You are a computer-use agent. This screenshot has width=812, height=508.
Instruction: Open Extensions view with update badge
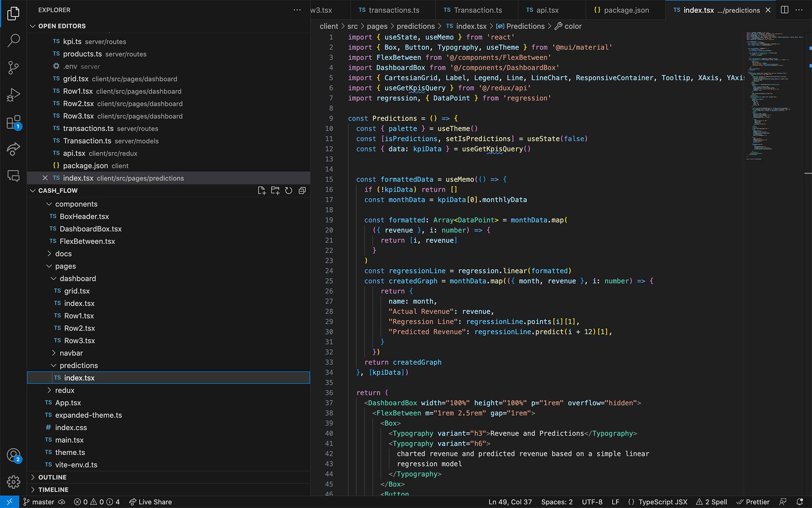click(14, 122)
